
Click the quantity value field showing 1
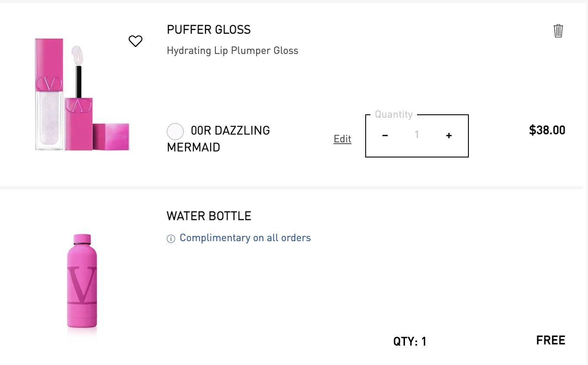(x=417, y=135)
